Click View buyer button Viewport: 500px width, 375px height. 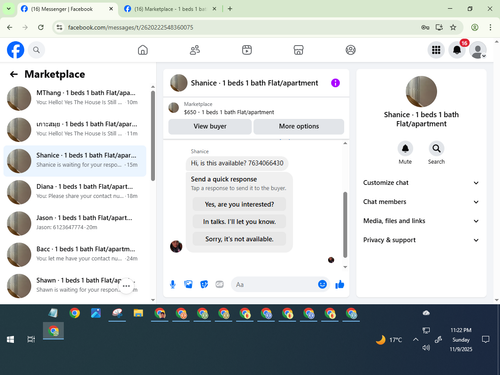tap(210, 126)
